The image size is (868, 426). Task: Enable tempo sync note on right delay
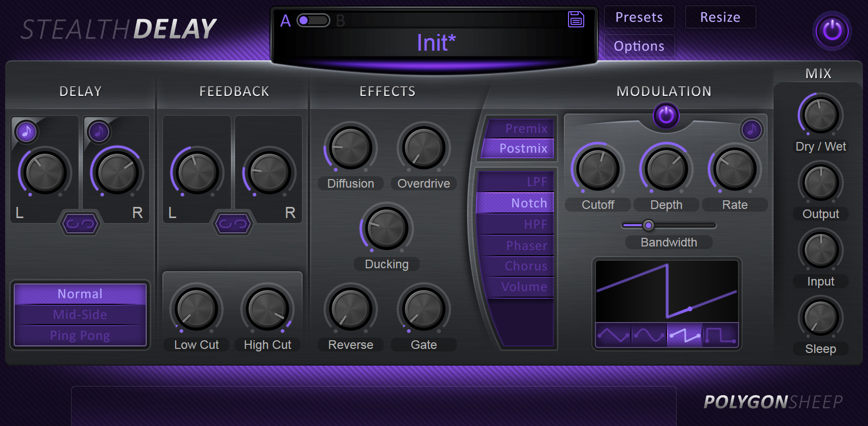tap(98, 132)
